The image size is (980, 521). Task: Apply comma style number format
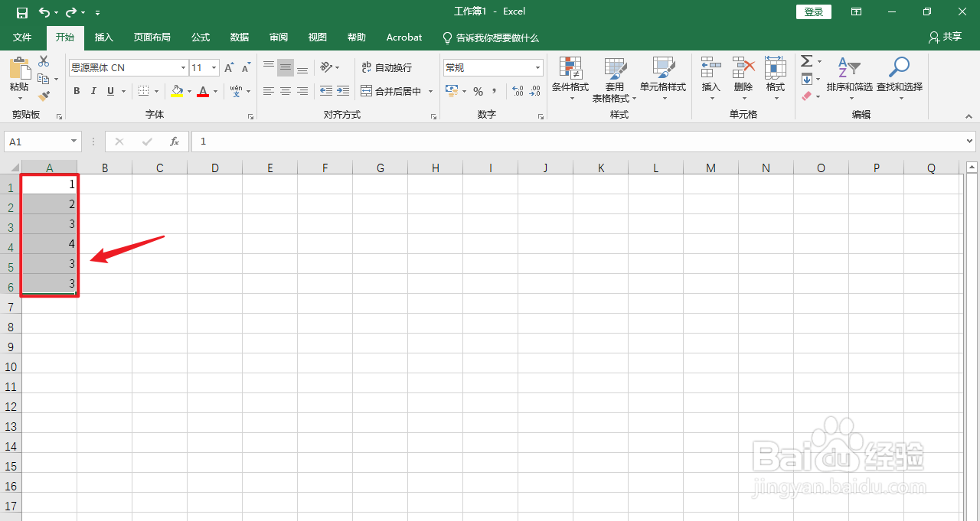(x=495, y=91)
